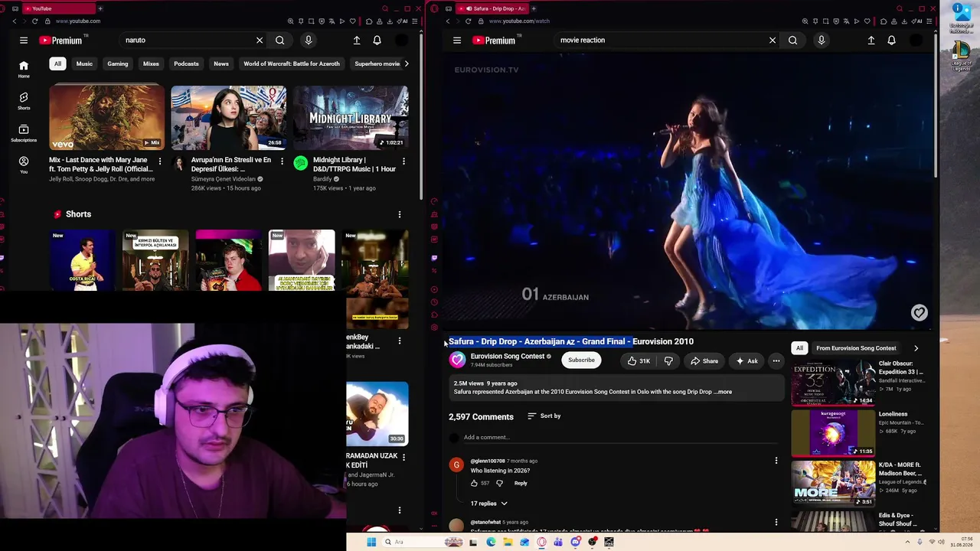
Task: Open the guide menu in the right YouTube window
Action: pyautogui.click(x=457, y=41)
